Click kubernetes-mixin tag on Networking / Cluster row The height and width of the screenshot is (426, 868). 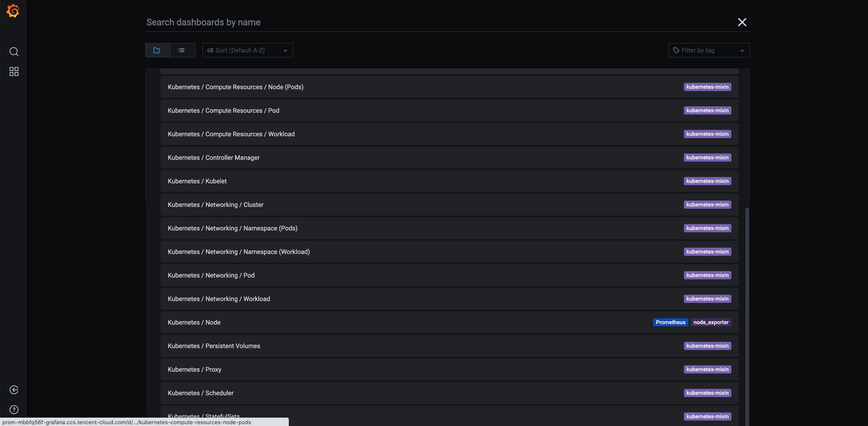pyautogui.click(x=707, y=205)
